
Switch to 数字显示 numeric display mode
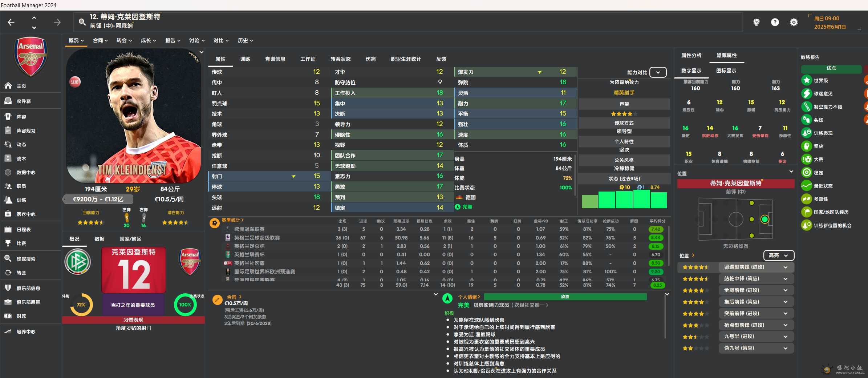pyautogui.click(x=691, y=71)
